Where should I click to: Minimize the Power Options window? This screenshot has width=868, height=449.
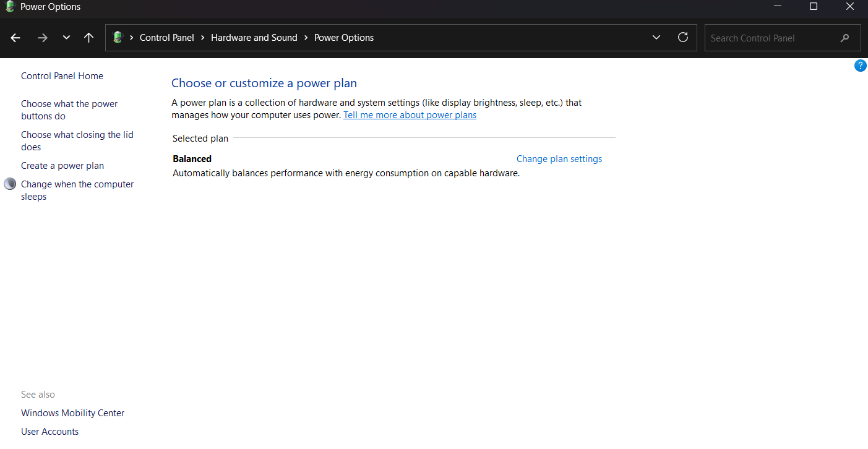pos(776,7)
